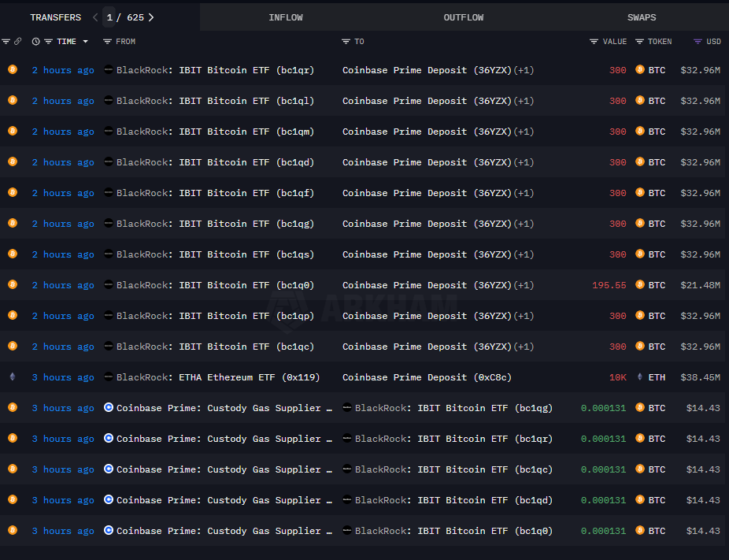The image size is (729, 560).
Task: Click the 300 value in the bc1qc sender row
Action: (618, 347)
